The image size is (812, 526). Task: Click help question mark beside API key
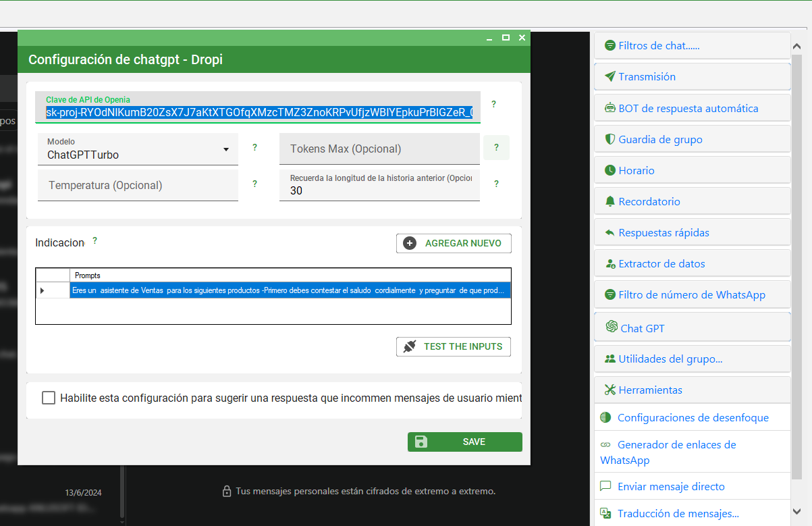click(x=493, y=104)
